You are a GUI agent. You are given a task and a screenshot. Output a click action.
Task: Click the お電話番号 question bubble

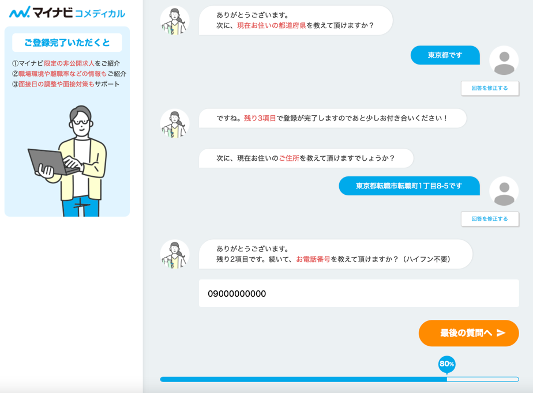point(336,254)
